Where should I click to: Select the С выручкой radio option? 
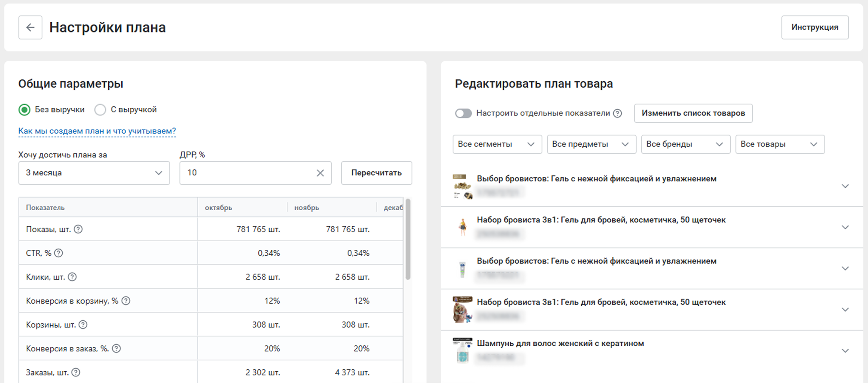[100, 110]
